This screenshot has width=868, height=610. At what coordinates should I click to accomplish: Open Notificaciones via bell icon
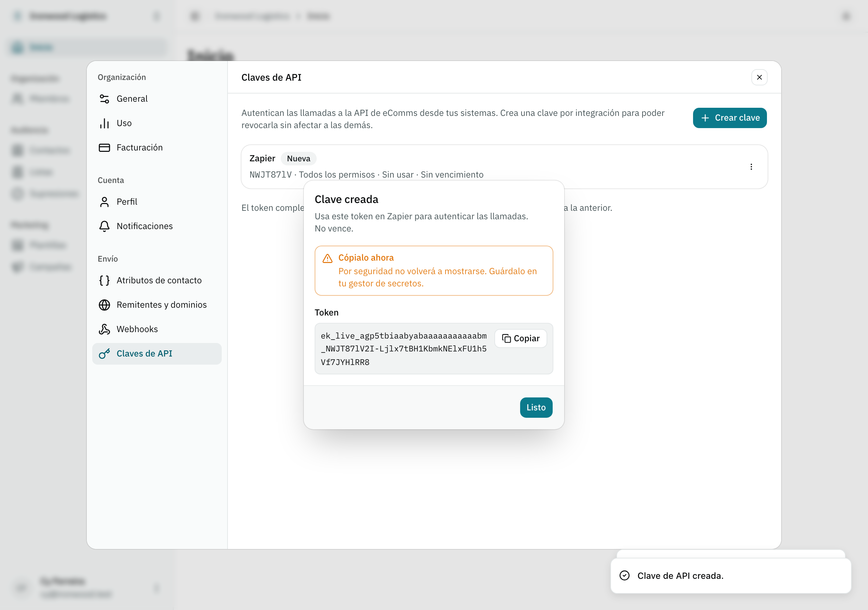click(104, 226)
